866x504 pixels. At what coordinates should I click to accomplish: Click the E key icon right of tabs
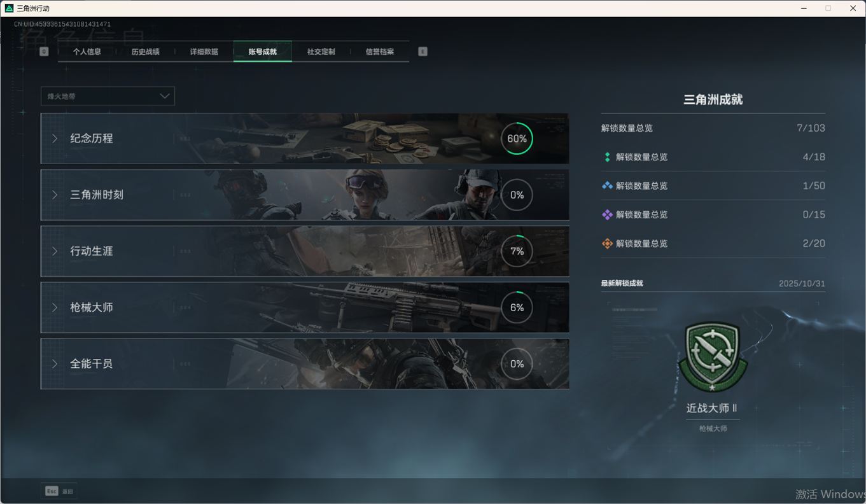pyautogui.click(x=423, y=52)
